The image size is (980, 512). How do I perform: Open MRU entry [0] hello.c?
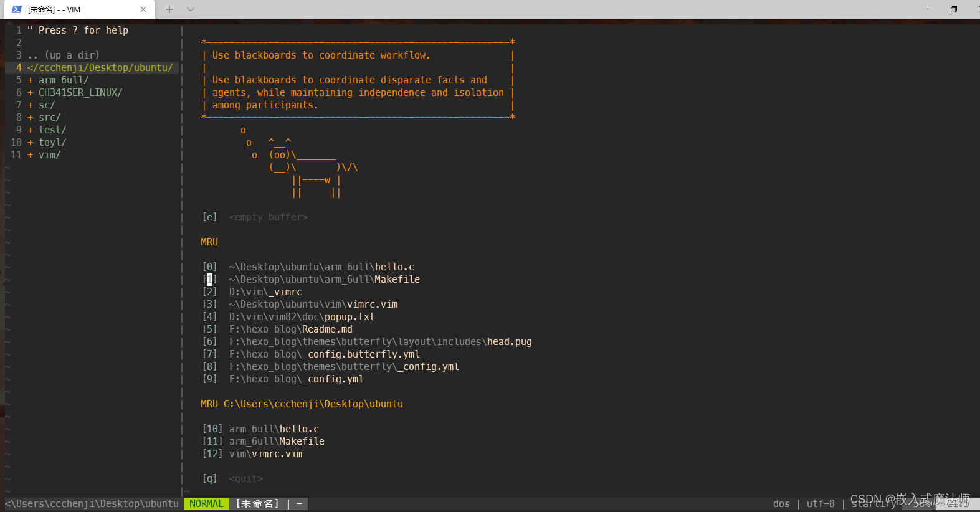pyautogui.click(x=308, y=267)
